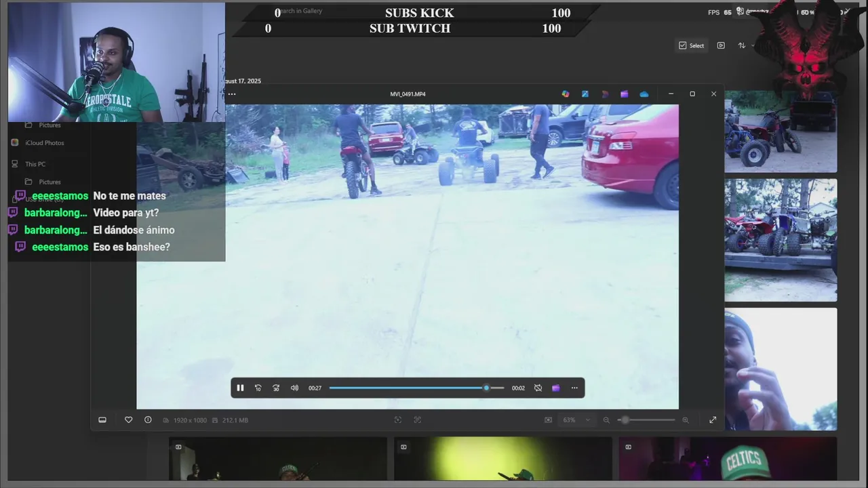Click the zoom out magnifier icon
This screenshot has height=488, width=868.
pos(606,420)
